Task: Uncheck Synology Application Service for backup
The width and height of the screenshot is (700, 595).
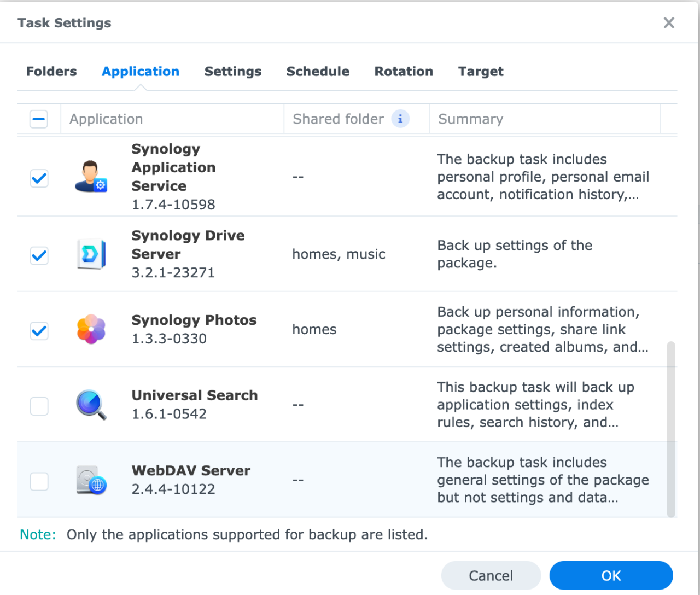Action: tap(39, 178)
